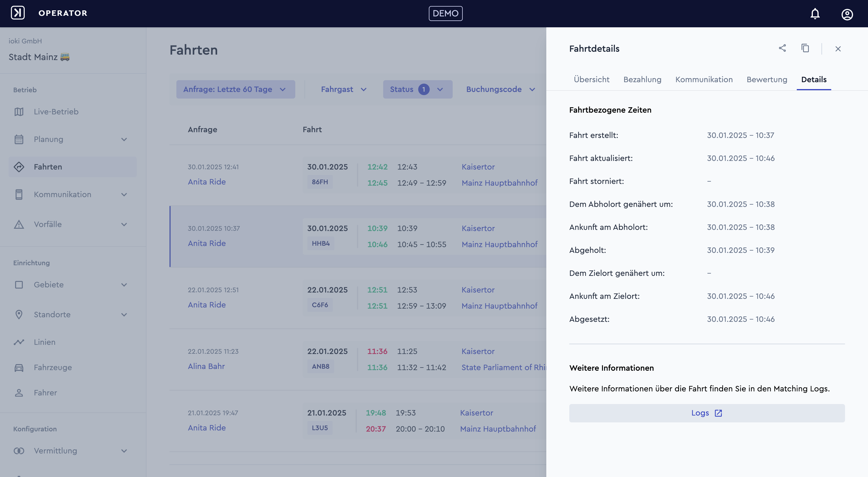
Task: Click the Planung calendar icon
Action: point(19,139)
